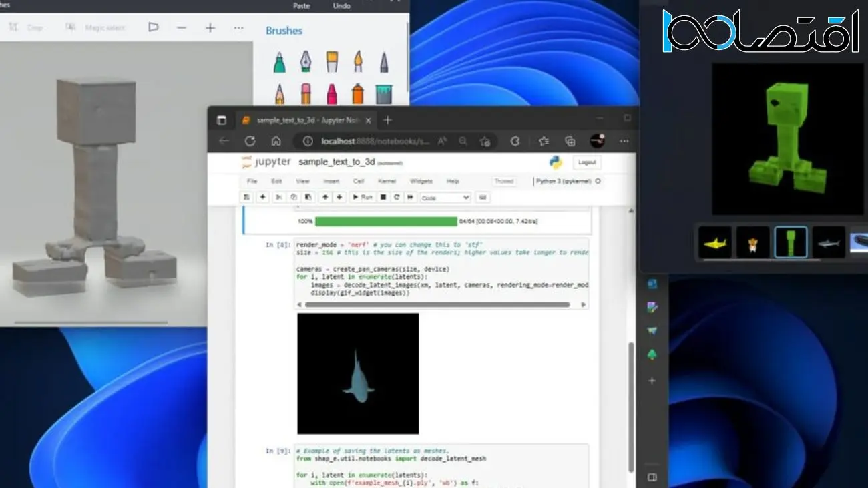The image size is (868, 488).
Task: Click Undo in Paint 3D top bar
Action: 341,5
